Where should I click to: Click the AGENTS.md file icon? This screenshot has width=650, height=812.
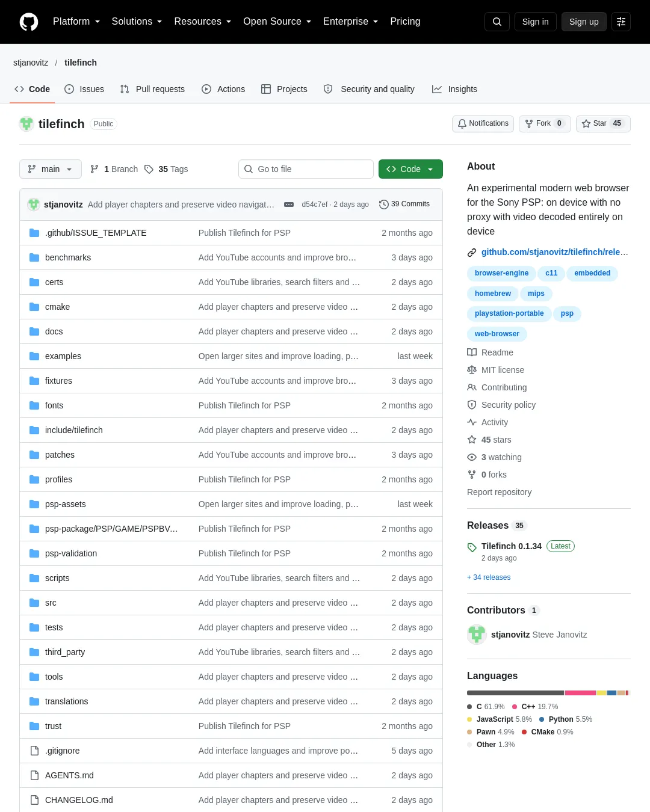[x=34, y=775]
